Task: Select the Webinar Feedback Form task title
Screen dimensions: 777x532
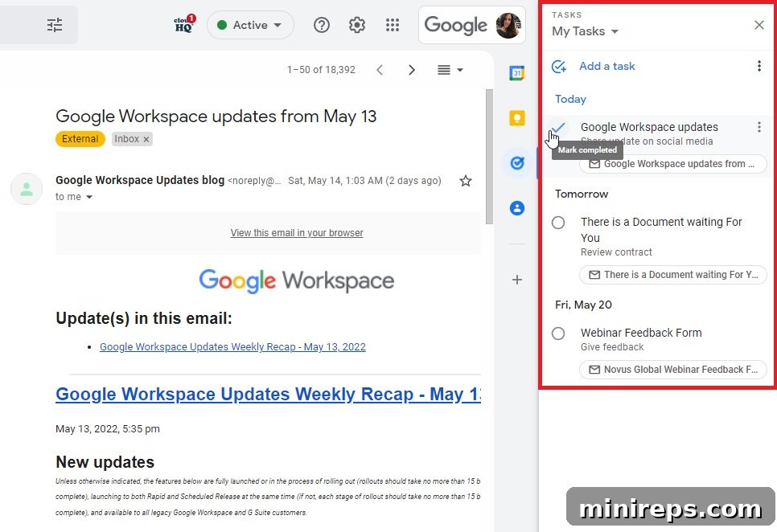Action: click(641, 333)
